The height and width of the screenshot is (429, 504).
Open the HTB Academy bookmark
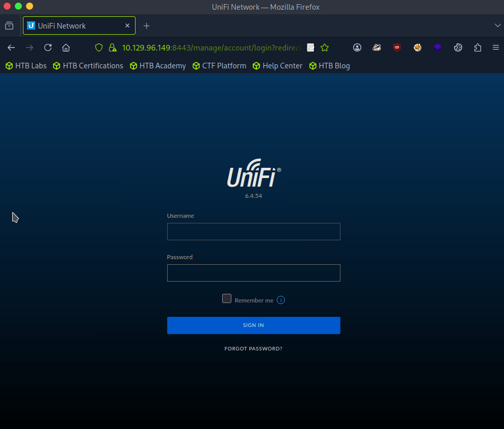157,66
